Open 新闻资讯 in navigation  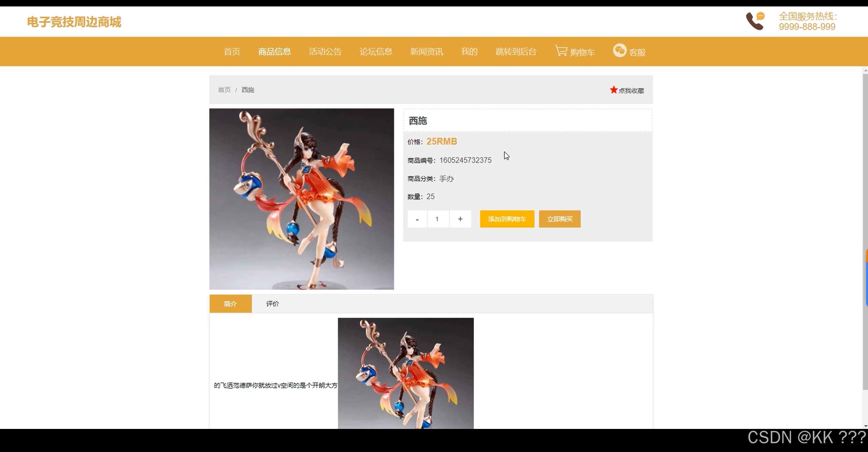tap(427, 52)
